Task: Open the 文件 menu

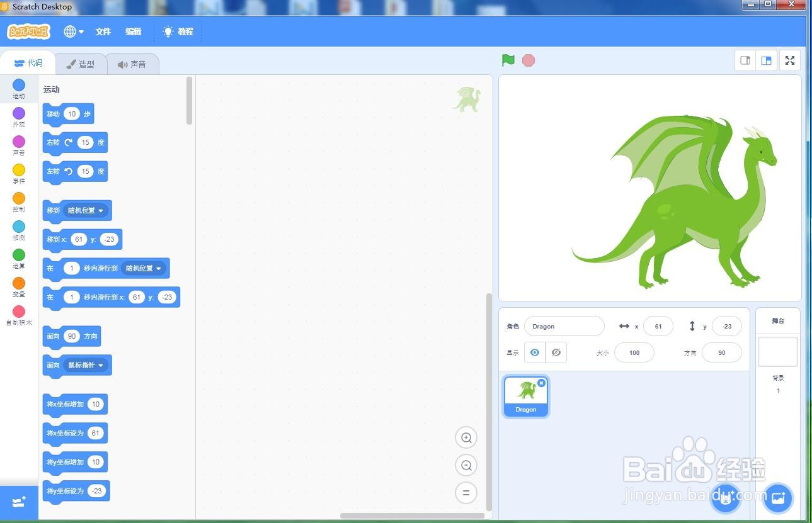Action: (103, 31)
